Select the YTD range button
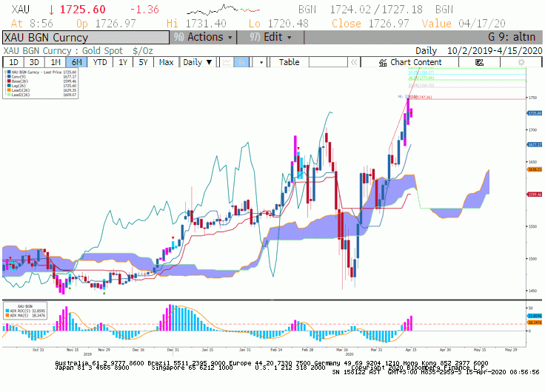The image size is (545, 392). pos(100,62)
